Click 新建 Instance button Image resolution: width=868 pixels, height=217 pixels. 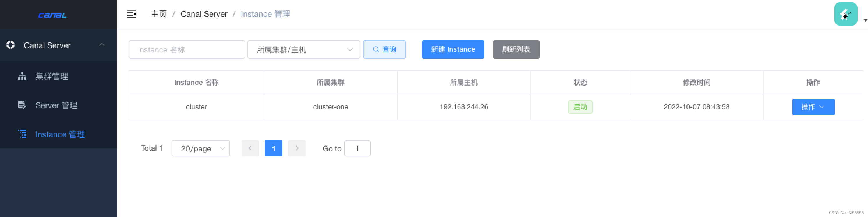453,49
